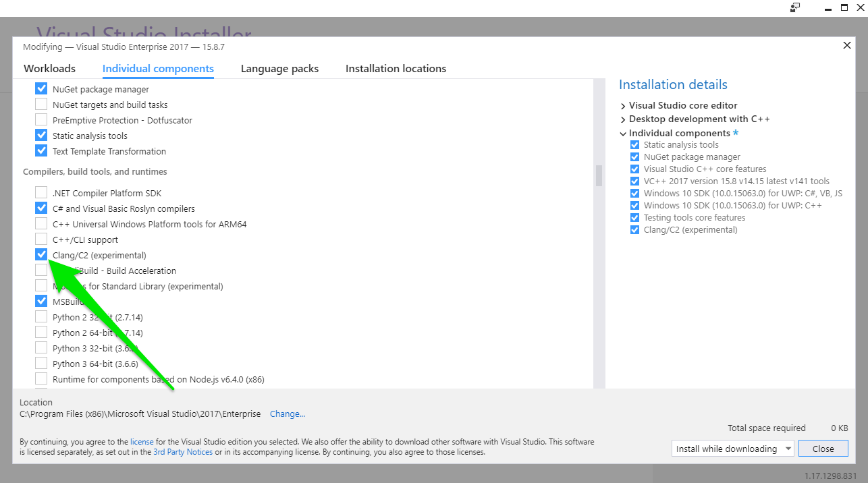868x483 pixels.
Task: Uncheck Text Template Transformation
Action: [x=41, y=150]
